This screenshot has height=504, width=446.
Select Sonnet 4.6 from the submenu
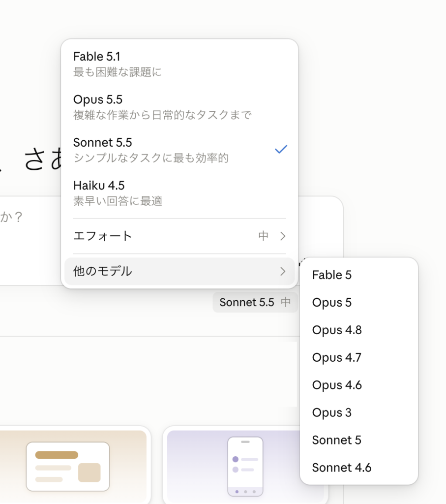click(359, 468)
